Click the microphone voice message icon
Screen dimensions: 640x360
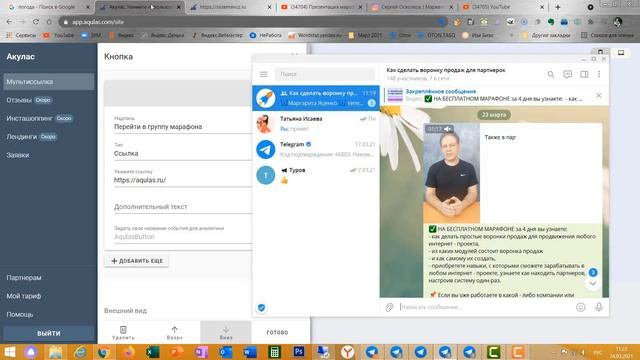(599, 307)
